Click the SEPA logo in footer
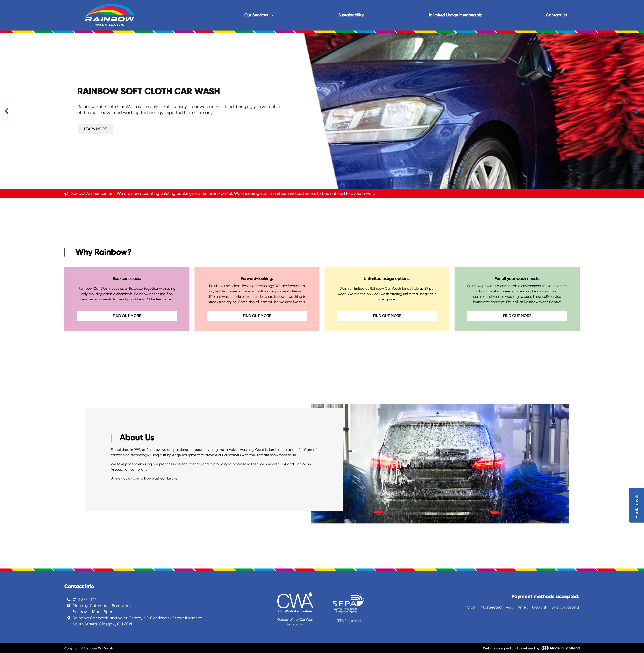This screenshot has width=644, height=653. coord(348,603)
